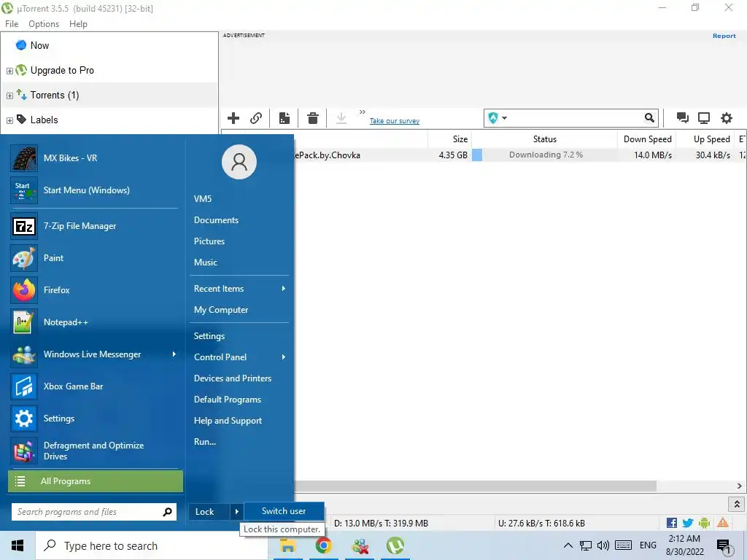
Task: Show more toolbar buttons chevron
Action: coord(363,112)
